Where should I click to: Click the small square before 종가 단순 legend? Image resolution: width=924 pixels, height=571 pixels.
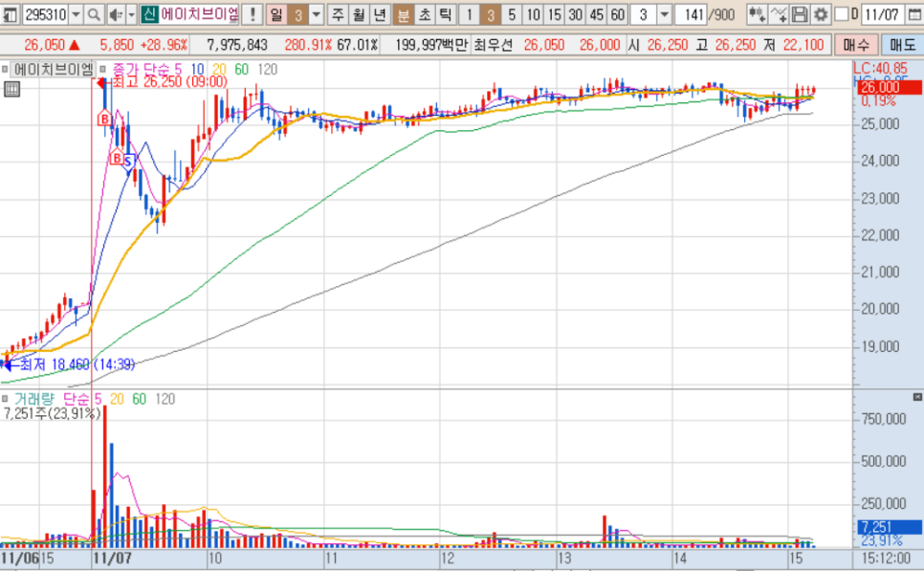click(x=103, y=70)
